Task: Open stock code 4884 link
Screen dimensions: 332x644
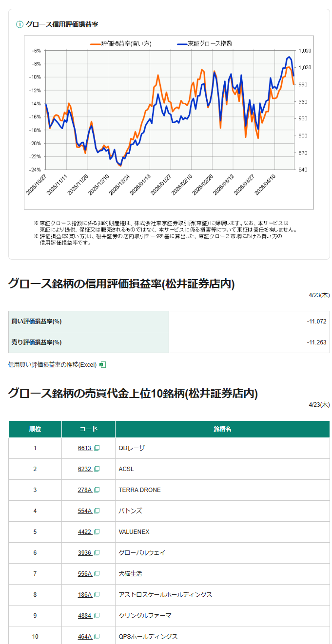Action: [x=84, y=616]
